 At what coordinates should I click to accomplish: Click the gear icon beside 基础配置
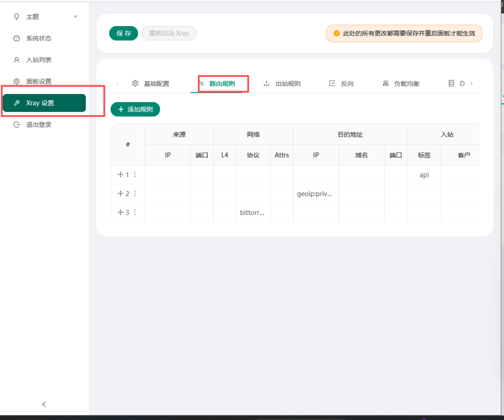[135, 83]
